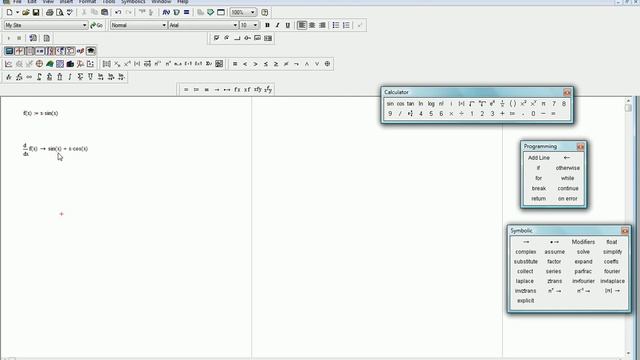The image size is (640, 360).
Task: Click the X-Y plot icon in Graph toolbar
Action: [x=9, y=64]
